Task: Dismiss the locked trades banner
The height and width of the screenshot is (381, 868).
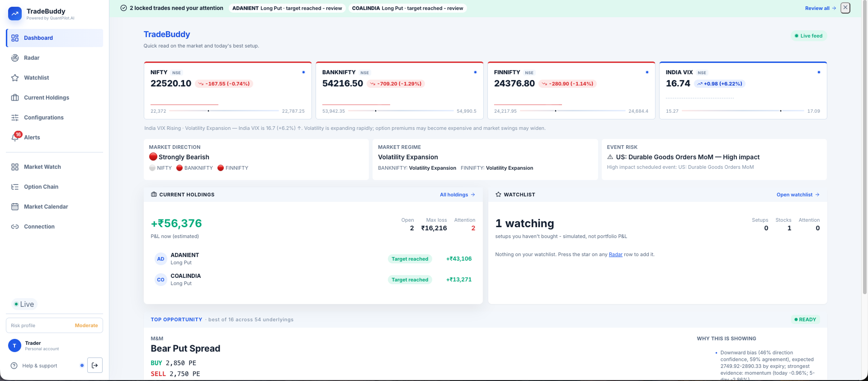Action: pyautogui.click(x=845, y=8)
